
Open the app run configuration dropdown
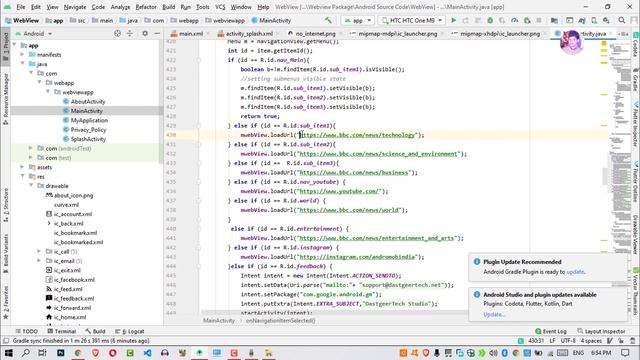tap(358, 20)
